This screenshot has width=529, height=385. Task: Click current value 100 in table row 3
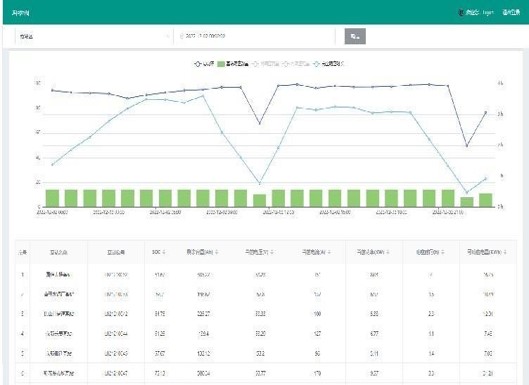pyautogui.click(x=317, y=314)
